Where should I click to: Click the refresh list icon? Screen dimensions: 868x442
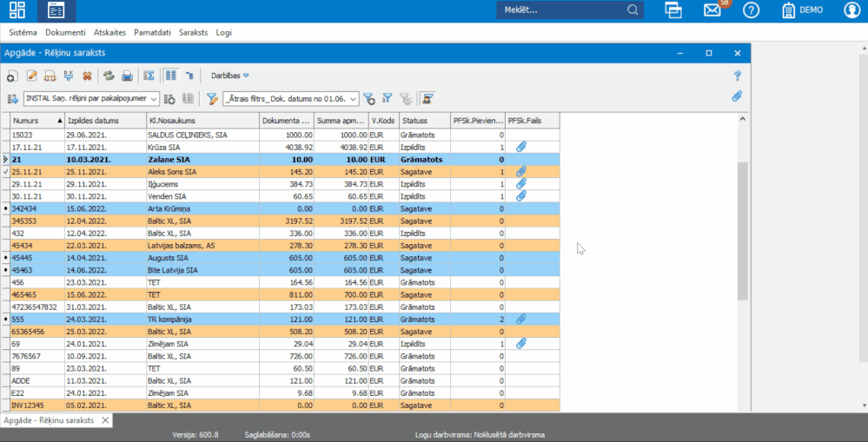[109, 76]
